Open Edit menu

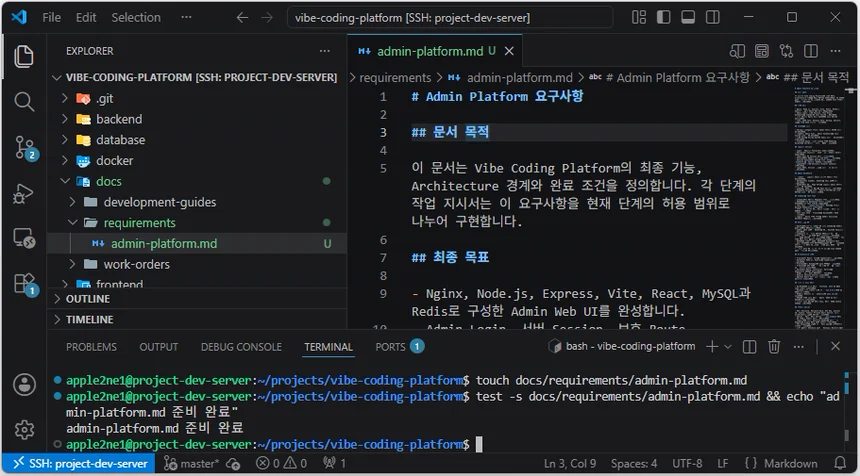86,18
